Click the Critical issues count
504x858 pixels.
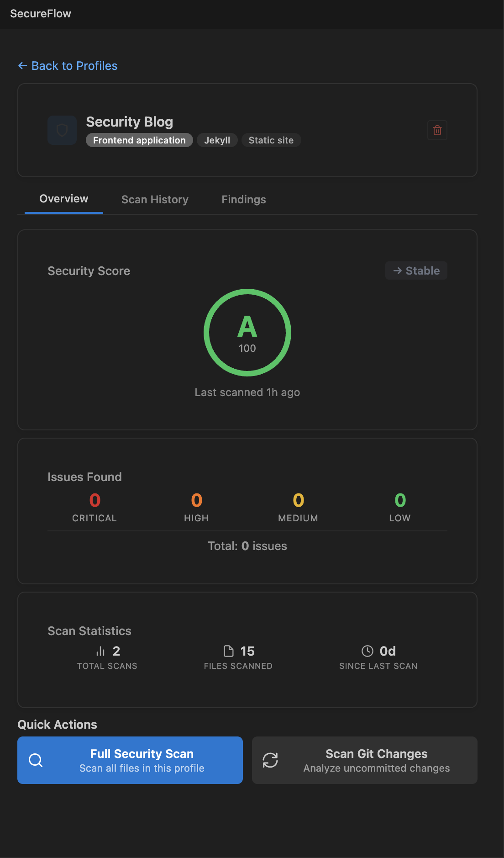pyautogui.click(x=94, y=501)
